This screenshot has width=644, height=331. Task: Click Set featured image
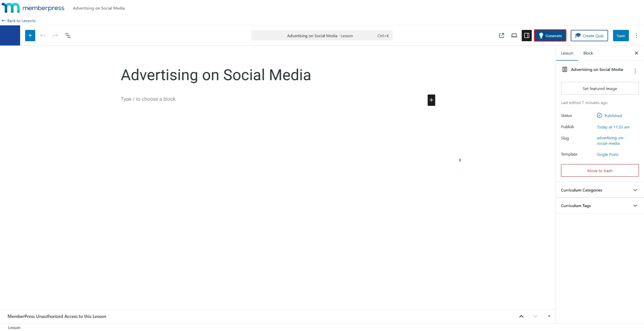pyautogui.click(x=600, y=88)
